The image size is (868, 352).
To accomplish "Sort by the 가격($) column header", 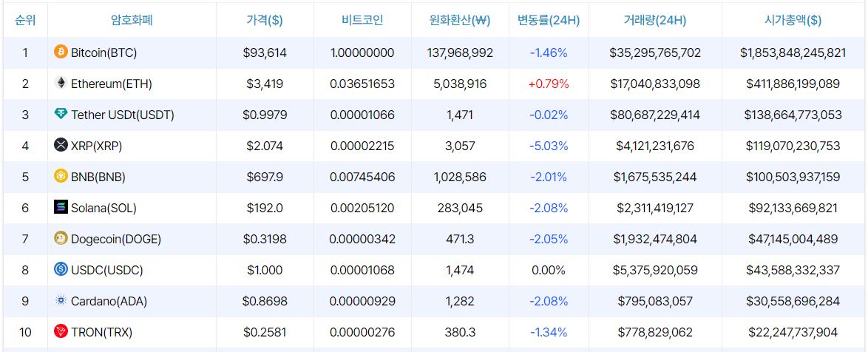I will (265, 21).
